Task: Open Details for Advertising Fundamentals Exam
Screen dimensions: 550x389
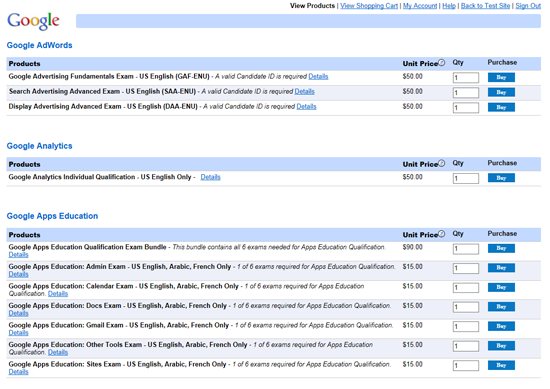Action: [318, 76]
